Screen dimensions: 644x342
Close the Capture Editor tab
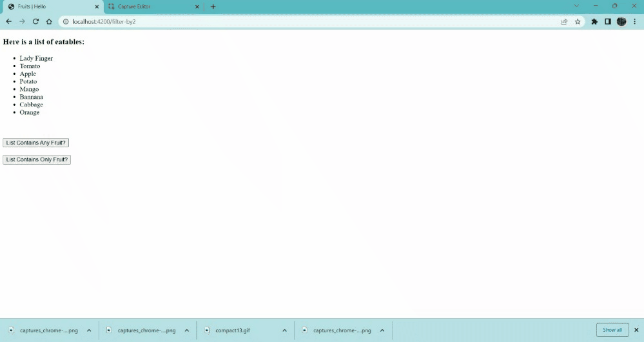(x=197, y=6)
